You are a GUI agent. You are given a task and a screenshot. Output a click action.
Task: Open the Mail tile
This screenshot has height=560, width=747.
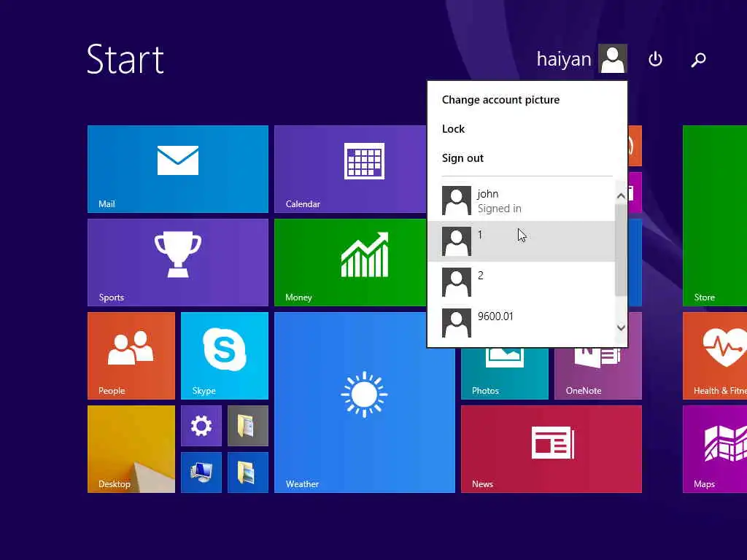point(178,169)
